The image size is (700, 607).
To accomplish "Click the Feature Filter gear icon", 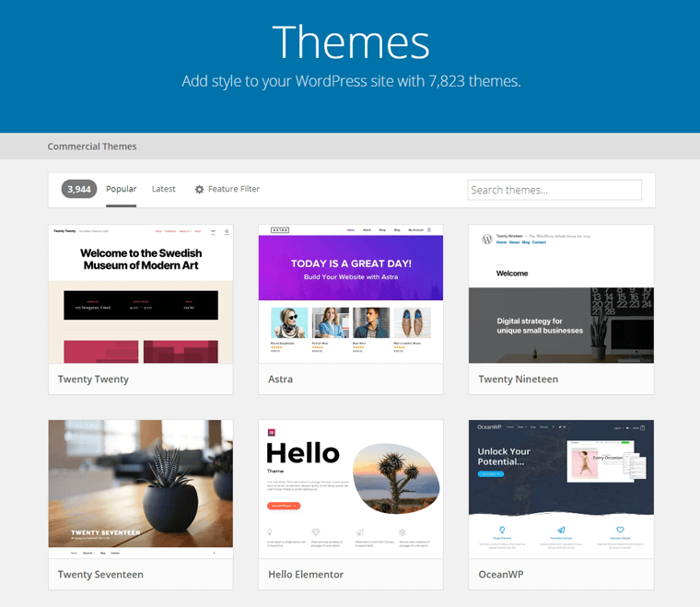I will coord(199,189).
